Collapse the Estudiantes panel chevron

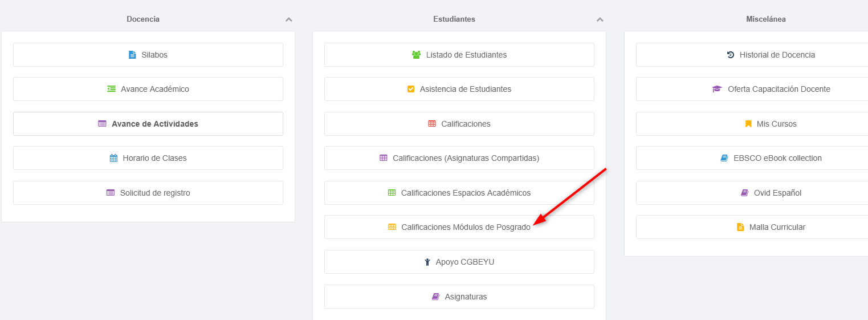[600, 19]
